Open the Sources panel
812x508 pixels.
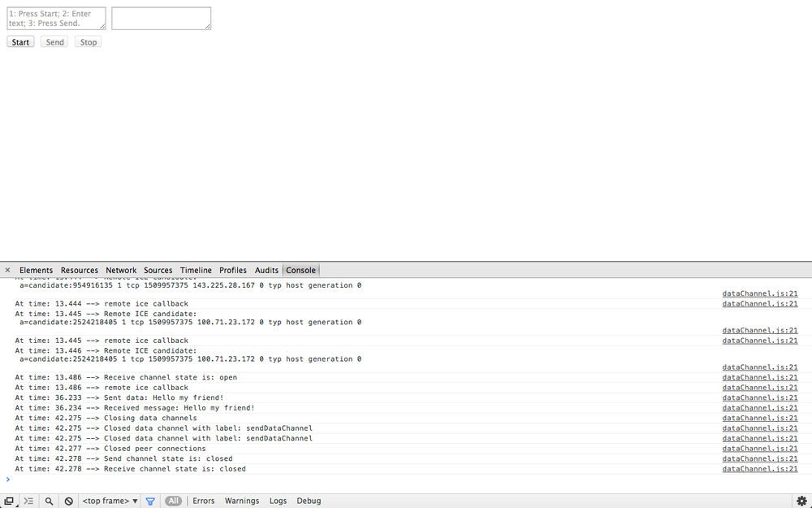point(158,270)
